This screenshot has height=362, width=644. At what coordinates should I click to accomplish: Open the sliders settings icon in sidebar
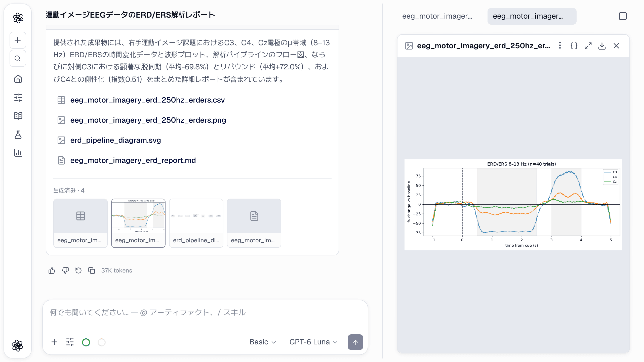[18, 97]
